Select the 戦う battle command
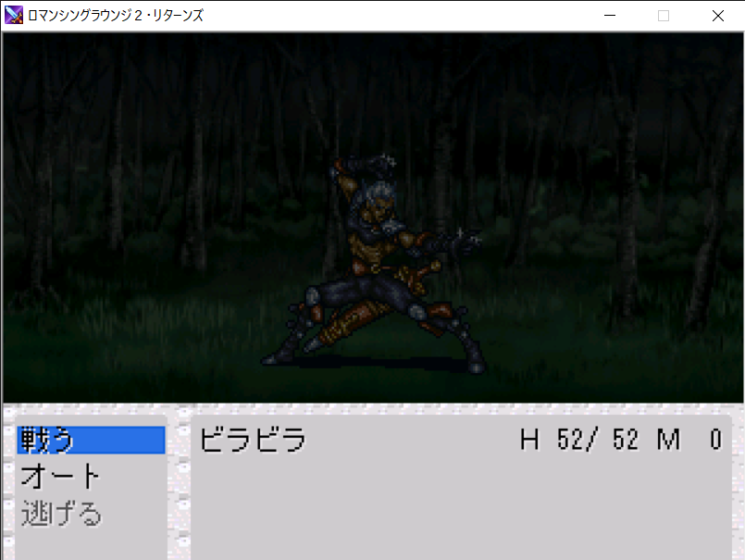The image size is (745, 560). tap(92, 440)
